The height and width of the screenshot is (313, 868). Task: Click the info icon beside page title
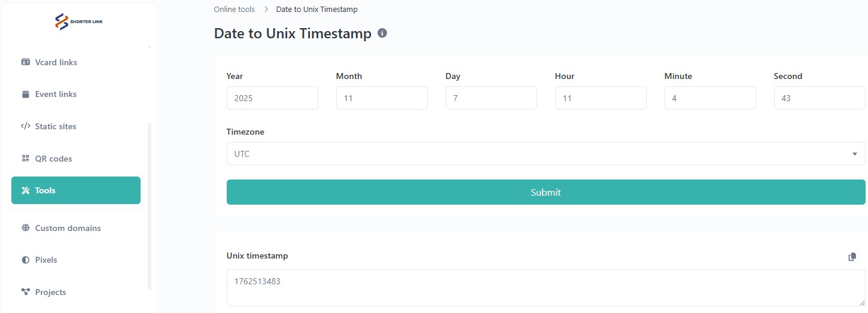[383, 33]
